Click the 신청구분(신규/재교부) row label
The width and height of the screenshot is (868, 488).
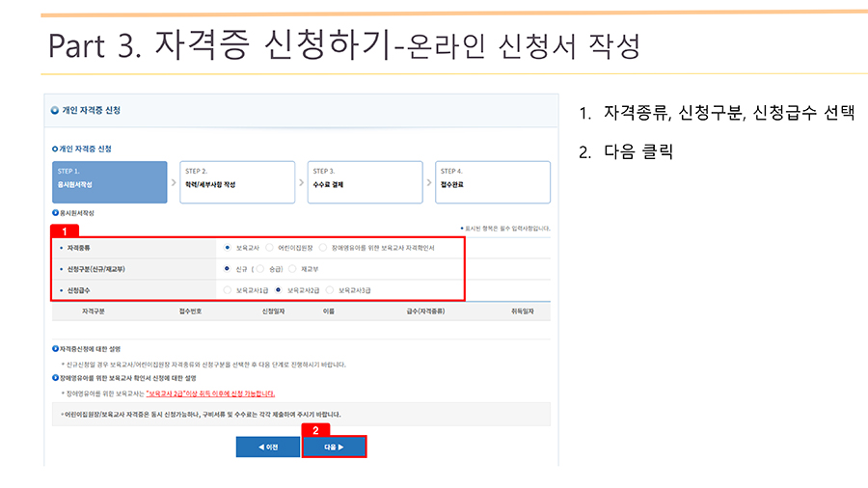pyautogui.click(x=96, y=269)
